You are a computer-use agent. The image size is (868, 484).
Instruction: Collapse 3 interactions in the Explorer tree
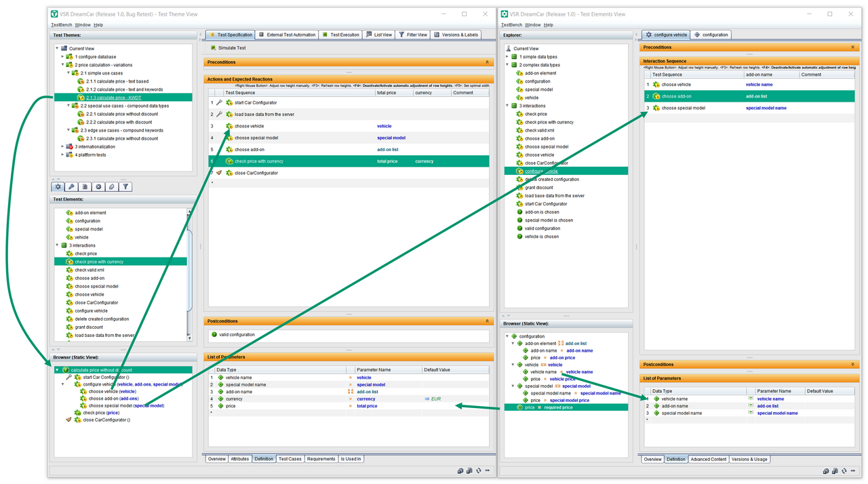click(x=507, y=106)
